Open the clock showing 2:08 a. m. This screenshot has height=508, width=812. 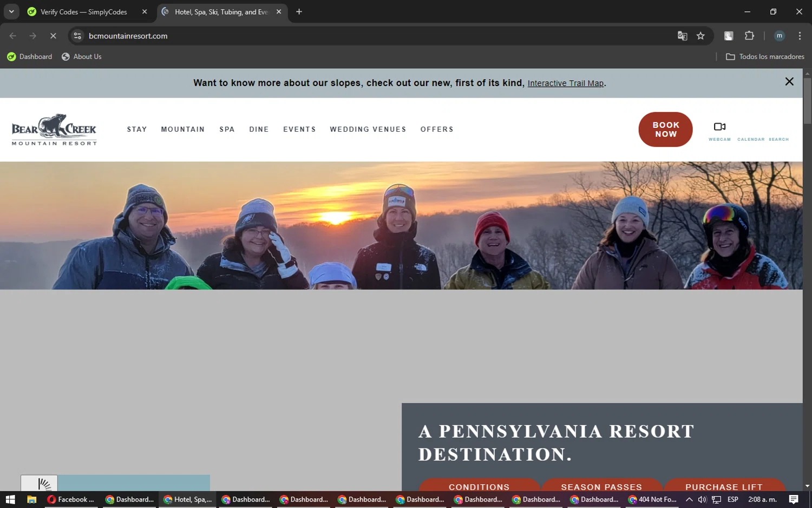[762, 499]
